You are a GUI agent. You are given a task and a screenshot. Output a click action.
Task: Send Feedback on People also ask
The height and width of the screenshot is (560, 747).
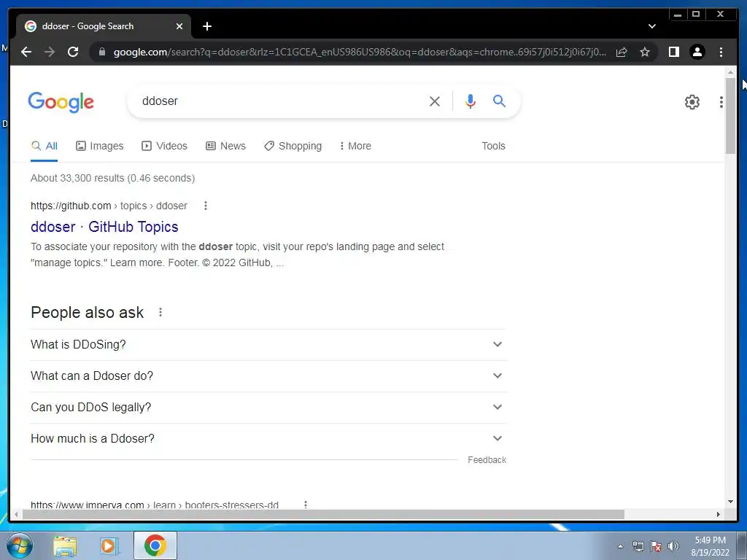[487, 460]
